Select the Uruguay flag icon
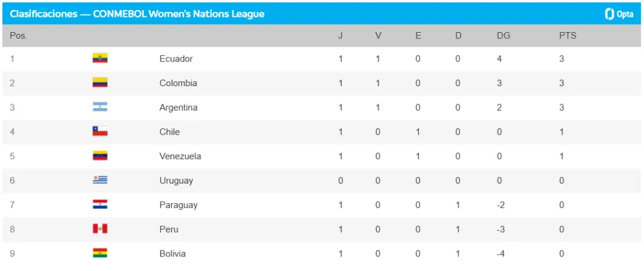Viewport: 644px width, 271px height. pyautogui.click(x=100, y=180)
